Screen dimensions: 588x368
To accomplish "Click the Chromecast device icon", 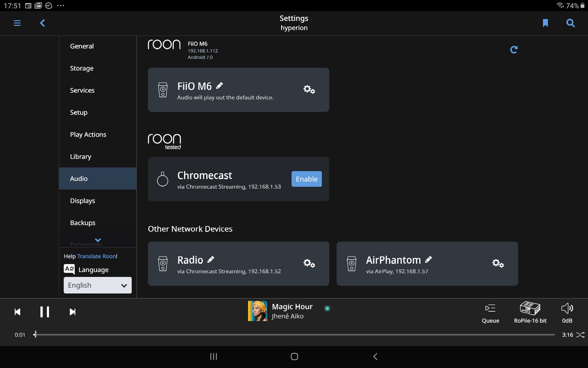I will (162, 179).
